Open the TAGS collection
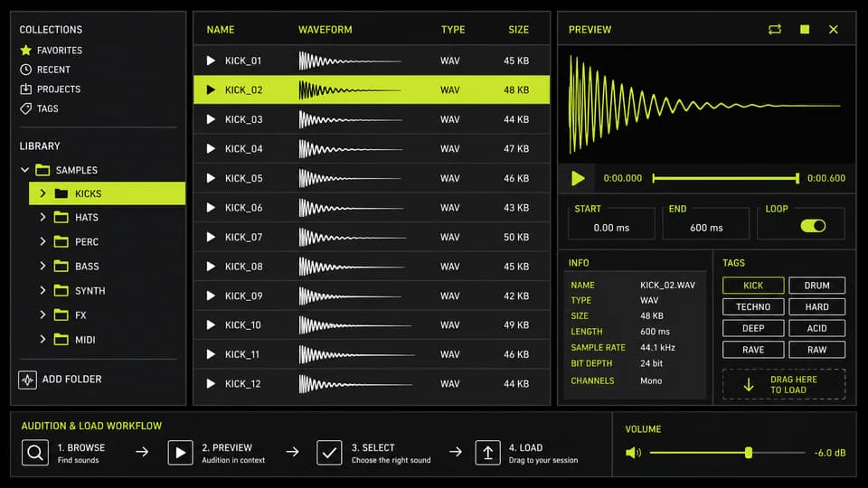The height and width of the screenshot is (488, 868). tap(47, 108)
